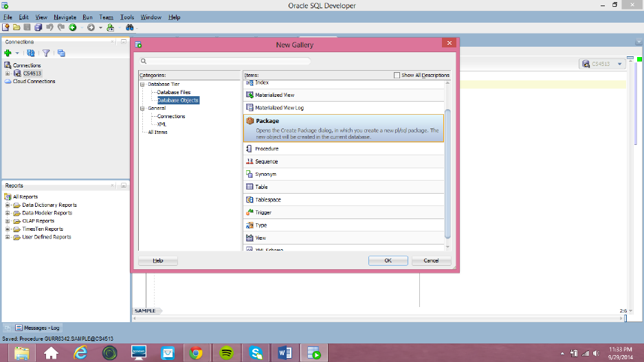Expand OLAP Reports node
This screenshot has height=362, width=644.
8,220
